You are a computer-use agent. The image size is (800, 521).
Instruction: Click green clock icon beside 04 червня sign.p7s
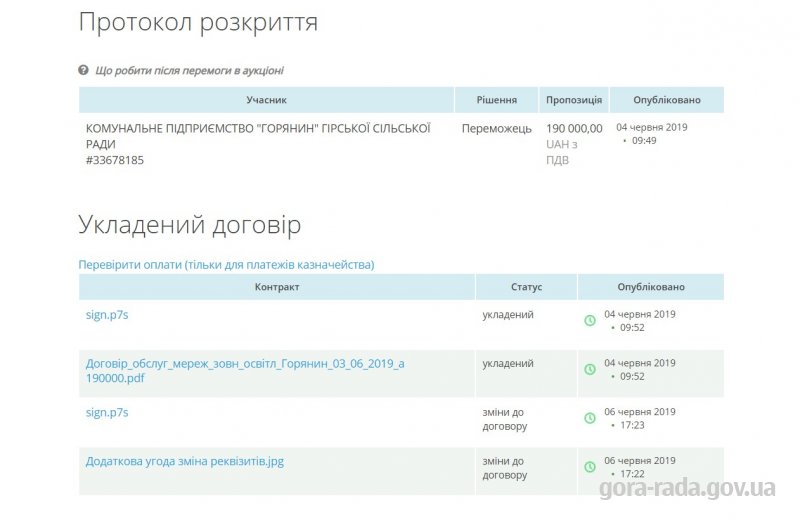tap(590, 320)
